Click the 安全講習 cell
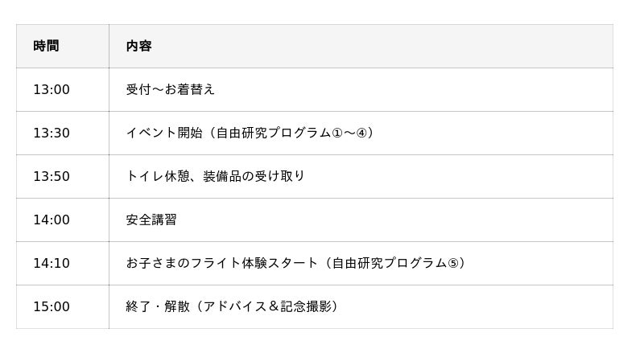 tap(151, 220)
